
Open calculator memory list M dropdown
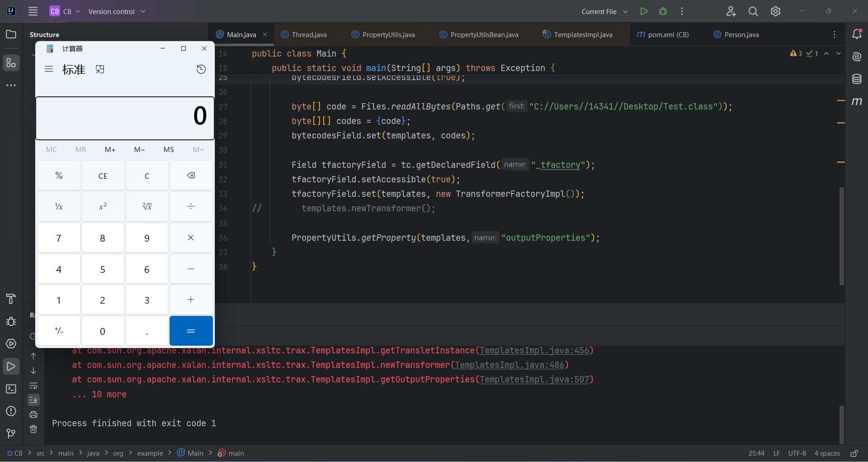[x=198, y=149]
